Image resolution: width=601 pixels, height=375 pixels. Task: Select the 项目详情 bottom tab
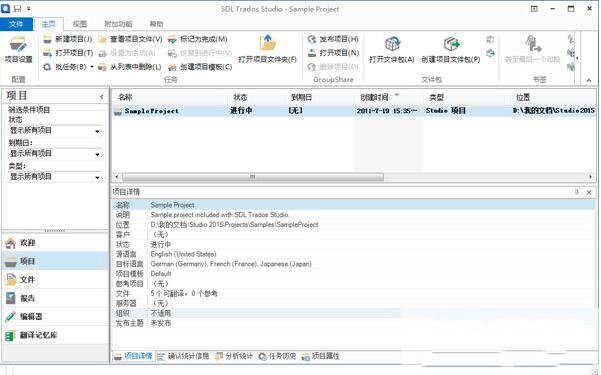pyautogui.click(x=133, y=356)
